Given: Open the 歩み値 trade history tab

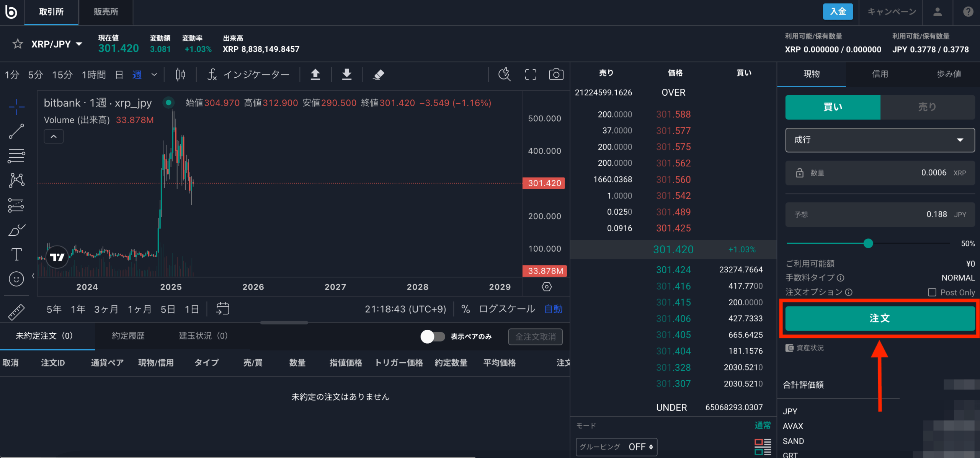Looking at the screenshot, I should [949, 74].
